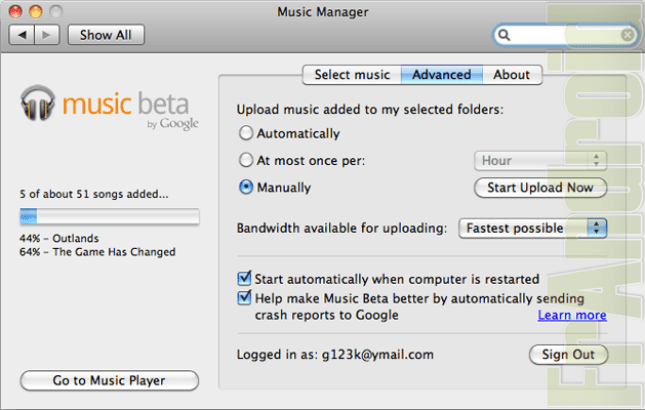Click the '5 of about 51 songs added...' text
Image resolution: width=645 pixels, height=410 pixels.
94,194
